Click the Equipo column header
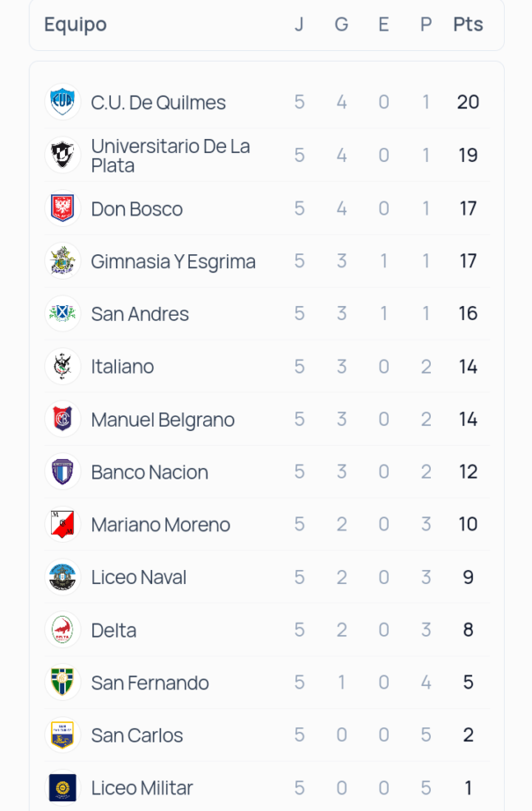 point(76,25)
